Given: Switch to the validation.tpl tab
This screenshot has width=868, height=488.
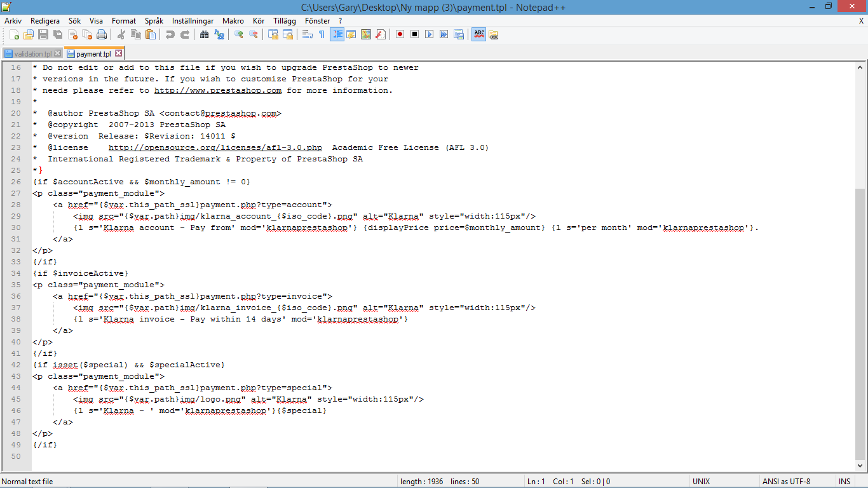Looking at the screenshot, I should click(33, 54).
